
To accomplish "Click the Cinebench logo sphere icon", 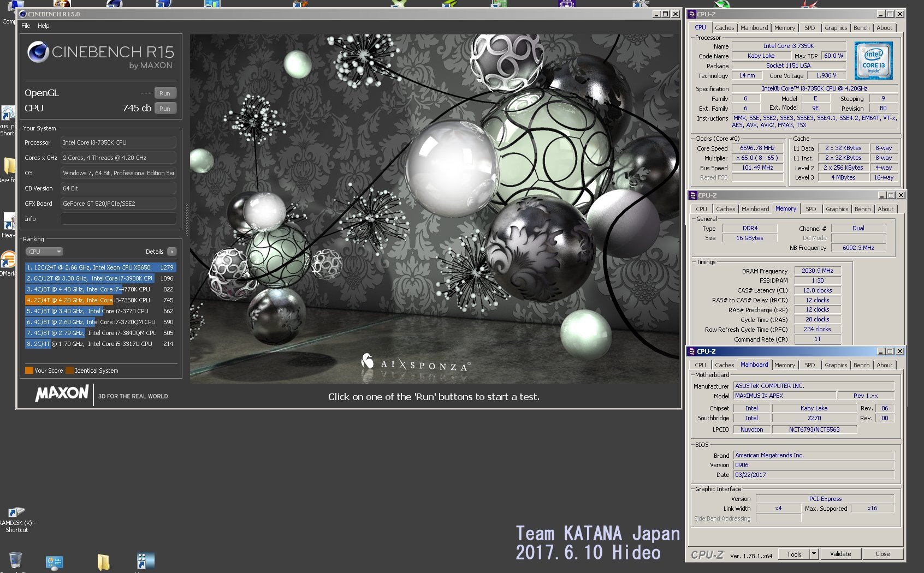I will [x=38, y=52].
